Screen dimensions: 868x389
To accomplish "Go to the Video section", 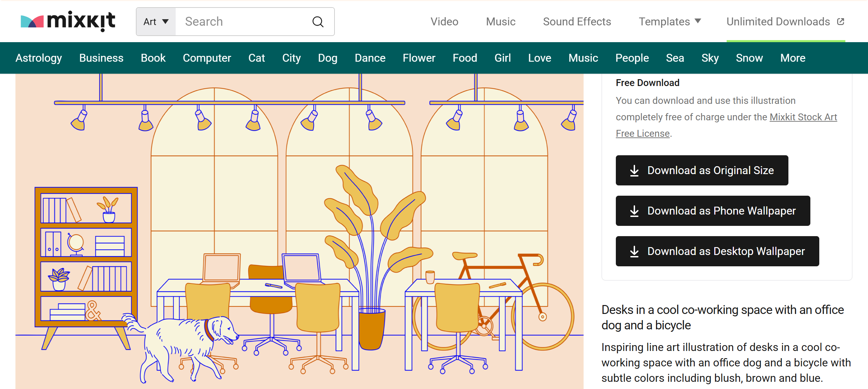I will click(444, 22).
